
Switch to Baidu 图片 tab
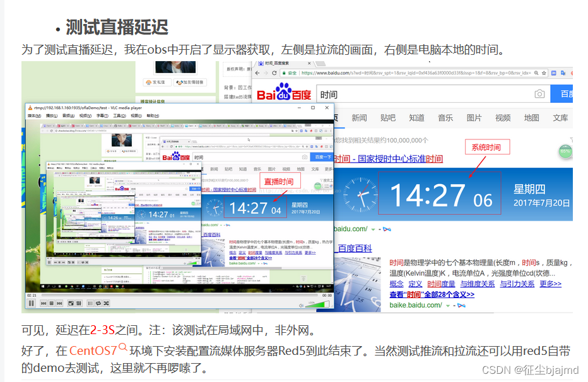tap(474, 118)
